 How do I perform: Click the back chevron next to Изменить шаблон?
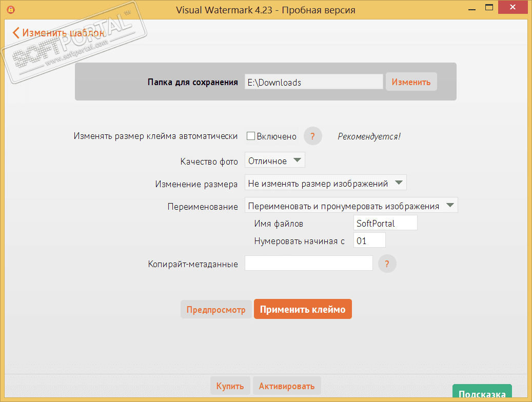click(x=15, y=33)
